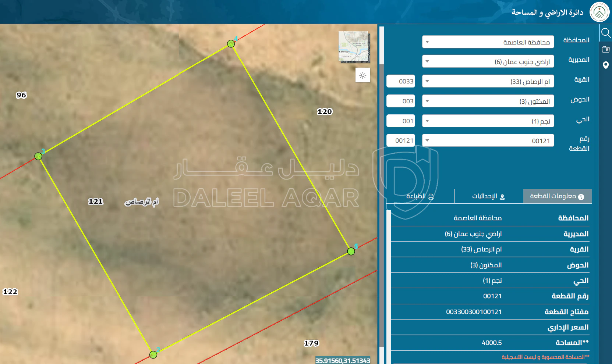612x364 pixels.
Task: Switch to the معلومات القطعة tab
Action: click(x=557, y=196)
